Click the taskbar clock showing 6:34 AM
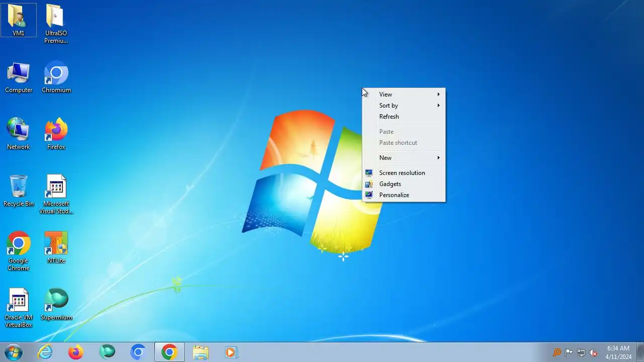This screenshot has width=644, height=362. pyautogui.click(x=618, y=352)
